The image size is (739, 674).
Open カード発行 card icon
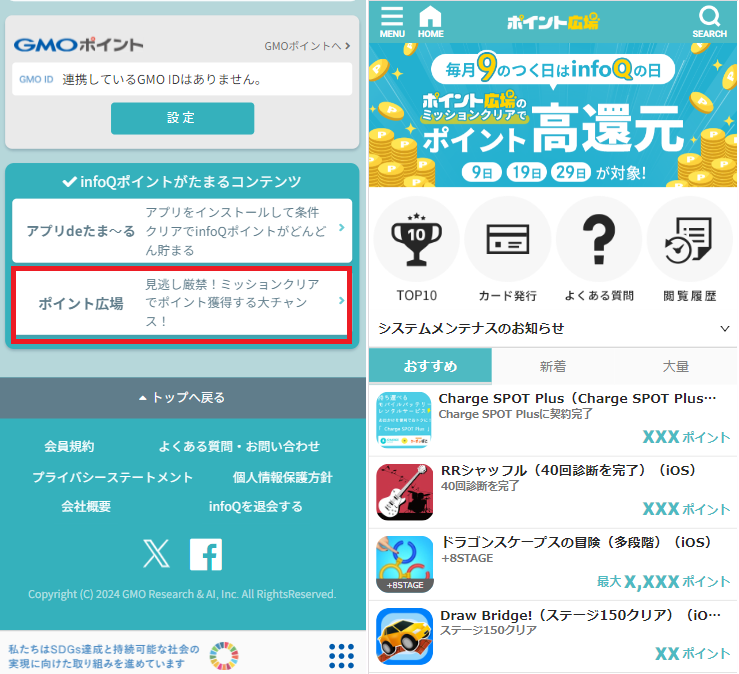click(508, 238)
